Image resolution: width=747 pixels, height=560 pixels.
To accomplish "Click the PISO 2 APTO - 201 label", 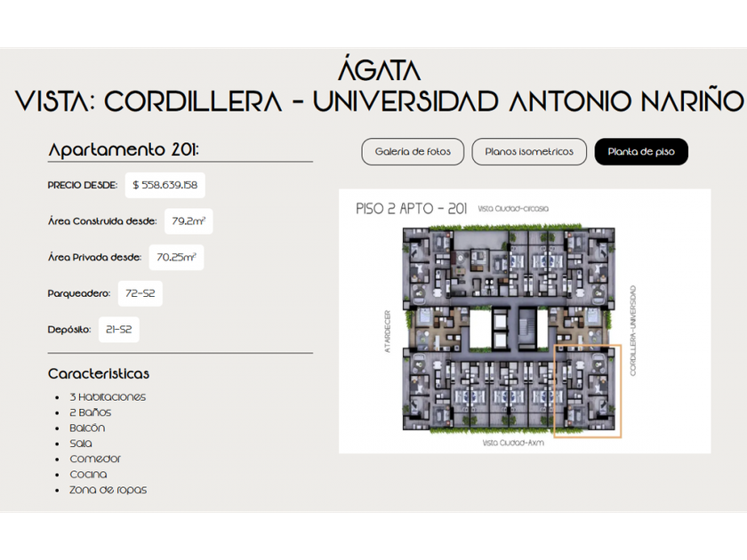I will pos(411,209).
